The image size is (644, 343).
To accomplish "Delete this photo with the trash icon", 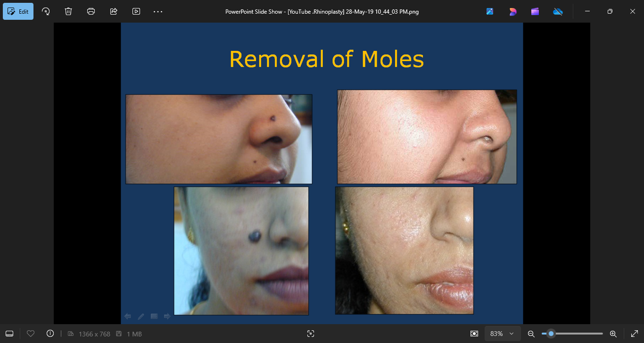I will click(x=68, y=11).
